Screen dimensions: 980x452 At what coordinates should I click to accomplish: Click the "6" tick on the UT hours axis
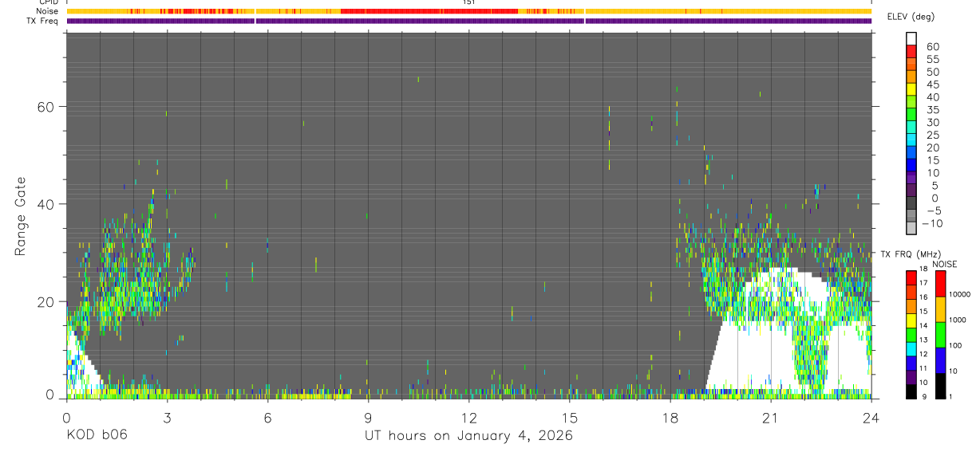click(x=267, y=417)
